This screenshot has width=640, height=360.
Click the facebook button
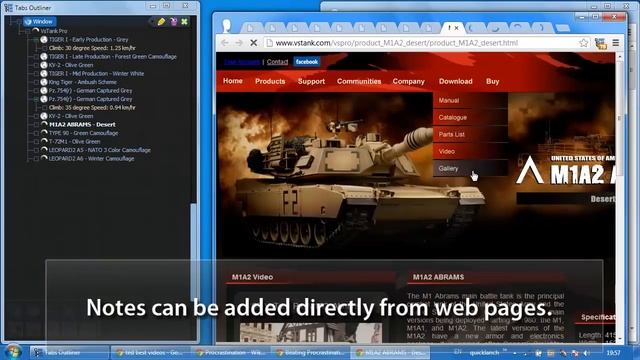[x=307, y=62]
